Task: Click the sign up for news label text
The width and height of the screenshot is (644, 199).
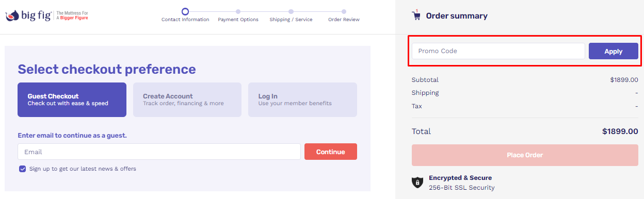Action: (x=83, y=169)
